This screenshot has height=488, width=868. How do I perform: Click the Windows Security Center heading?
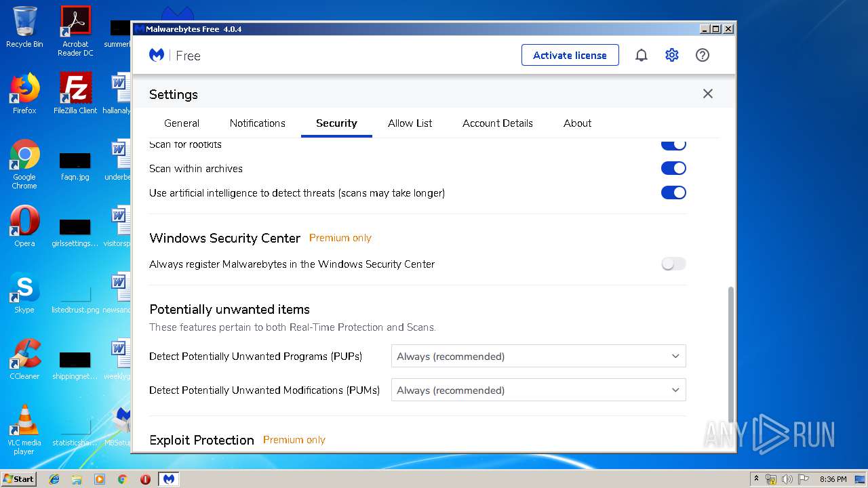[x=224, y=238]
